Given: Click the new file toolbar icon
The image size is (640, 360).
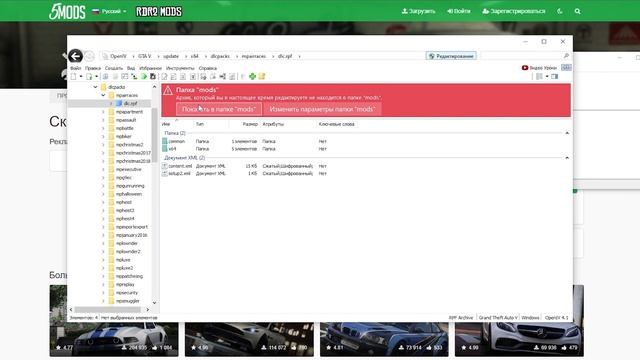Looking at the screenshot, I should pos(73,76).
